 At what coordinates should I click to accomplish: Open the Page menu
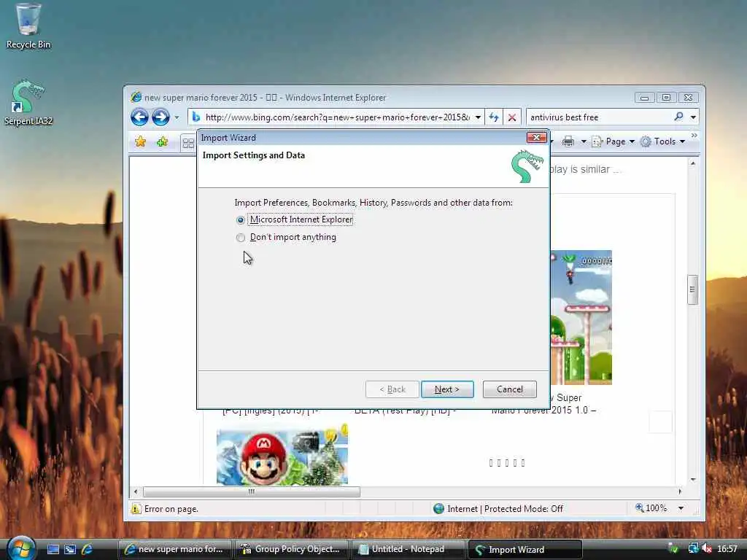[x=613, y=141]
